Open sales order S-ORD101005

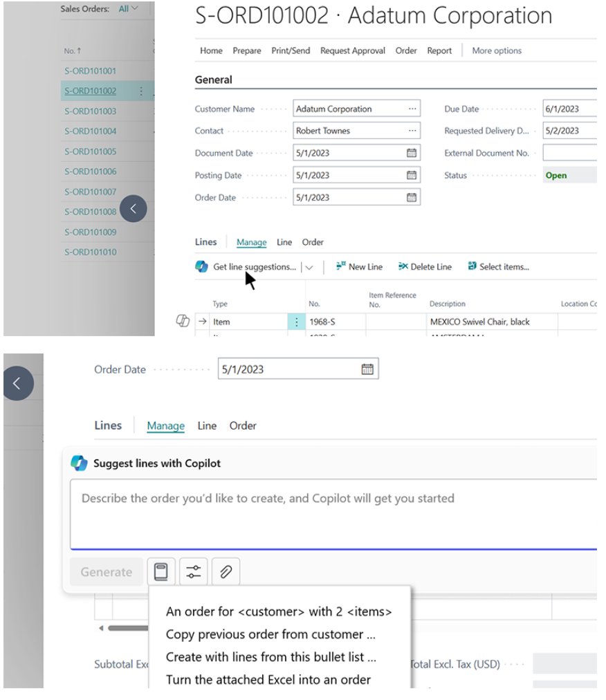[90, 151]
